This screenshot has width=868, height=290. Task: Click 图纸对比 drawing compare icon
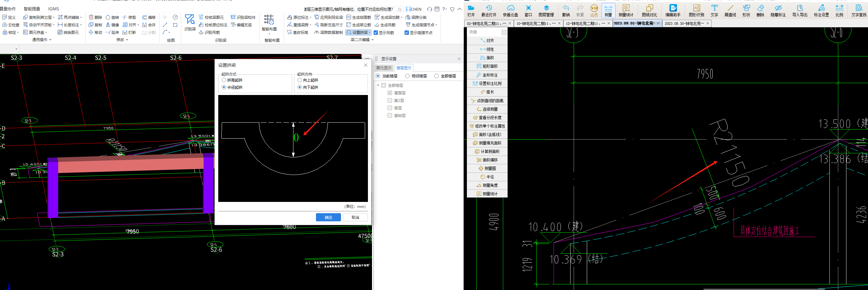(x=649, y=11)
